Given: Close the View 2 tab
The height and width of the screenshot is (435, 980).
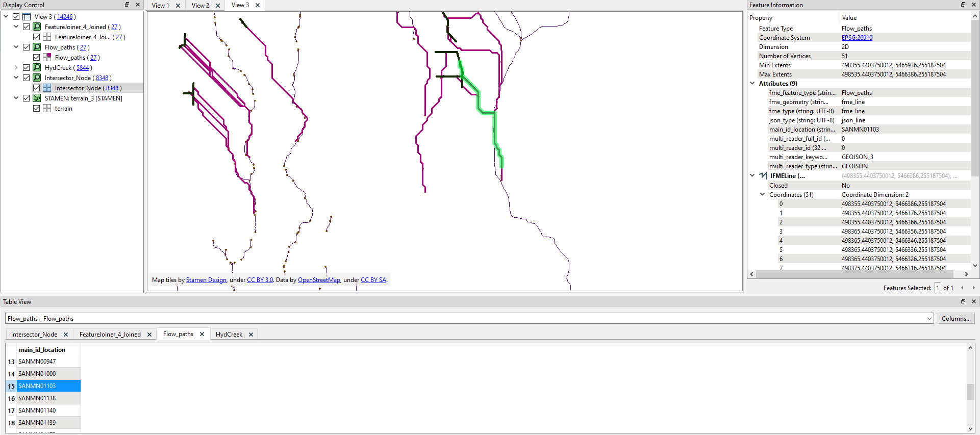Looking at the screenshot, I should [x=218, y=6].
